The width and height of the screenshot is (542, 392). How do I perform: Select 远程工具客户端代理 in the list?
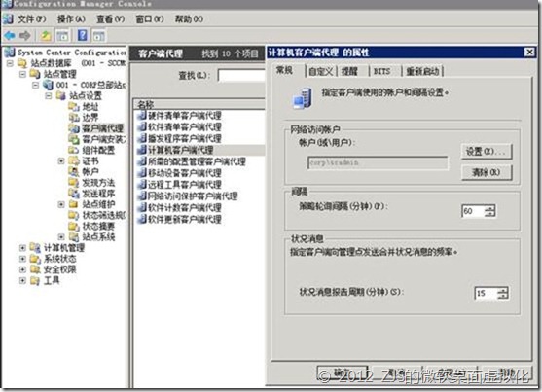(185, 185)
